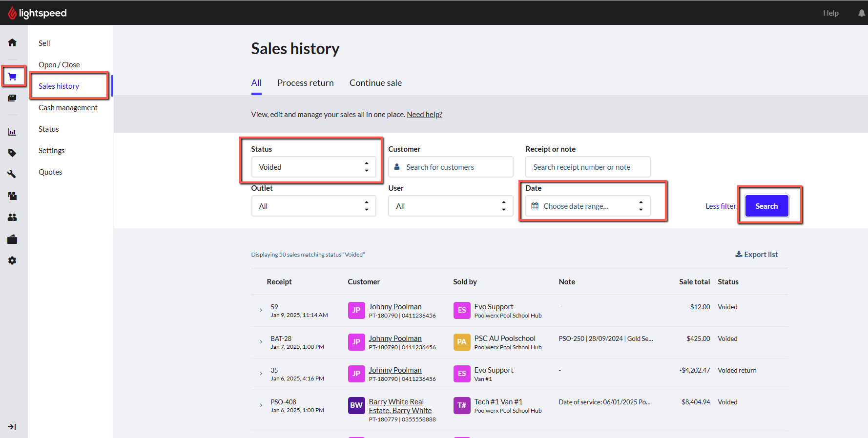This screenshot has height=438, width=868.
Task: Switch to the All tab
Action: click(x=256, y=83)
